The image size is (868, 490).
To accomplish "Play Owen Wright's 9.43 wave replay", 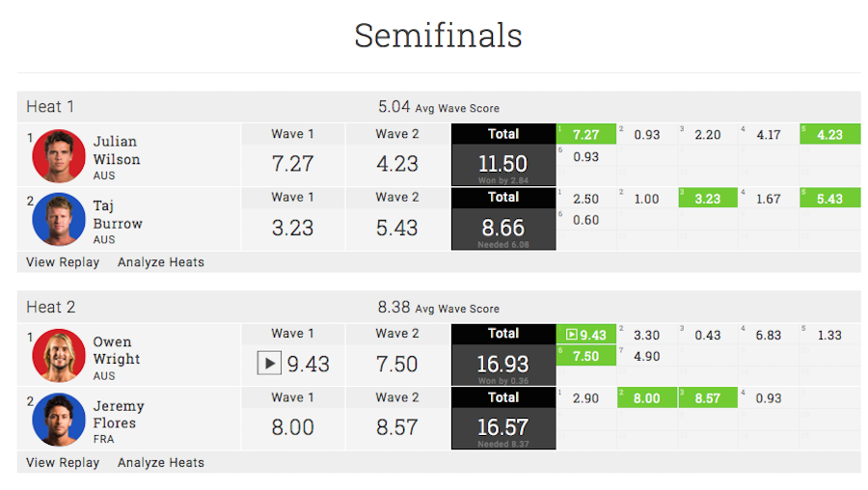I will (269, 364).
